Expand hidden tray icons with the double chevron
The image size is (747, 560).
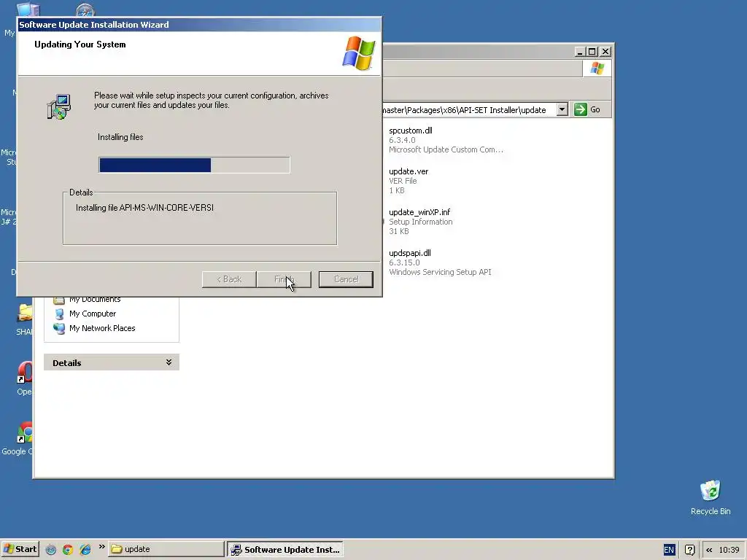(709, 550)
